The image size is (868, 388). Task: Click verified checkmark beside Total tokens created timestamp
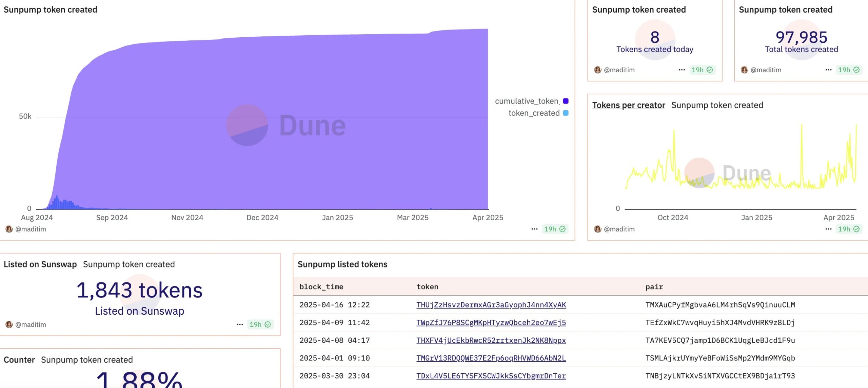(857, 70)
